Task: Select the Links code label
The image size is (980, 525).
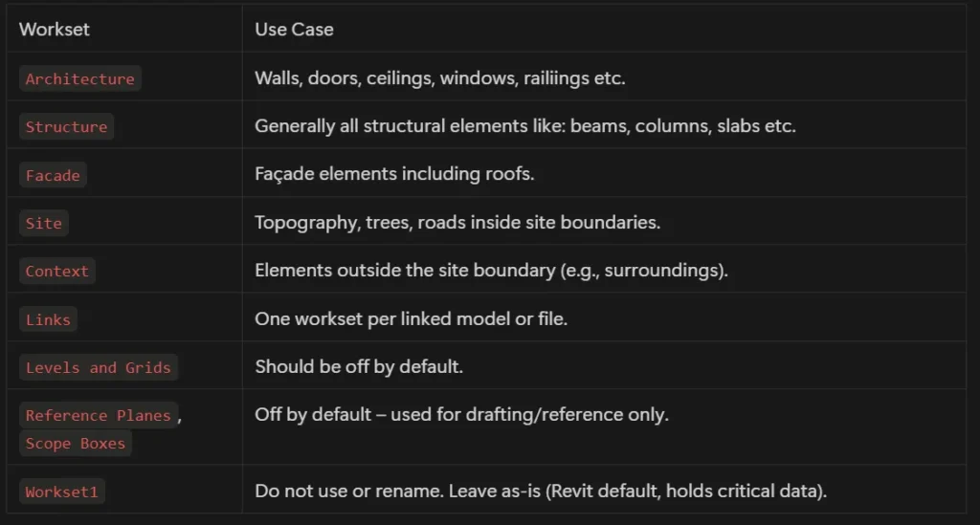Action: 48,319
